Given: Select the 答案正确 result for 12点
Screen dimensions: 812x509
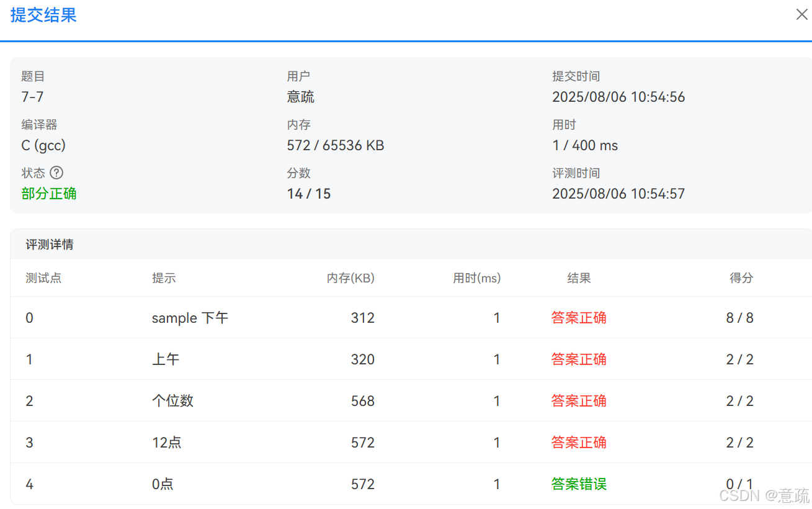Looking at the screenshot, I should (x=579, y=443).
